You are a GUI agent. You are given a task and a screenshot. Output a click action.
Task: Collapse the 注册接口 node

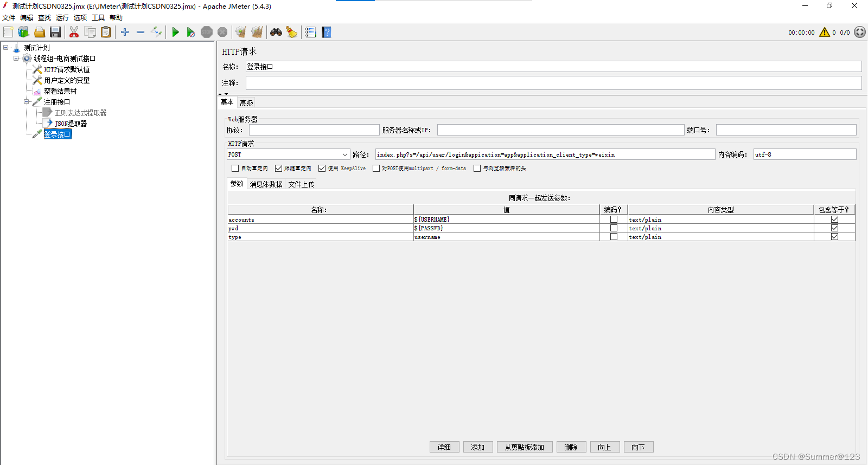click(27, 102)
